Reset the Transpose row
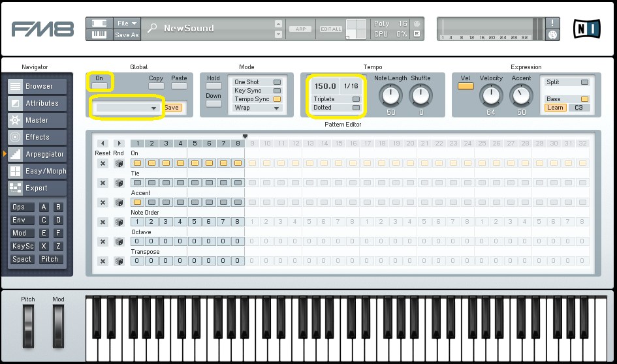The height and width of the screenshot is (364, 617). tap(103, 261)
